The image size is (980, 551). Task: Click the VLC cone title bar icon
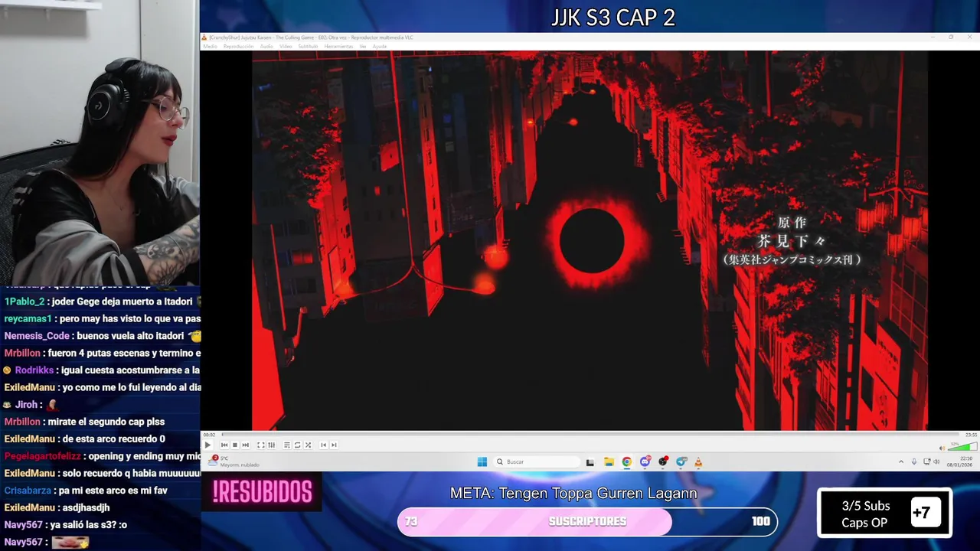click(204, 37)
